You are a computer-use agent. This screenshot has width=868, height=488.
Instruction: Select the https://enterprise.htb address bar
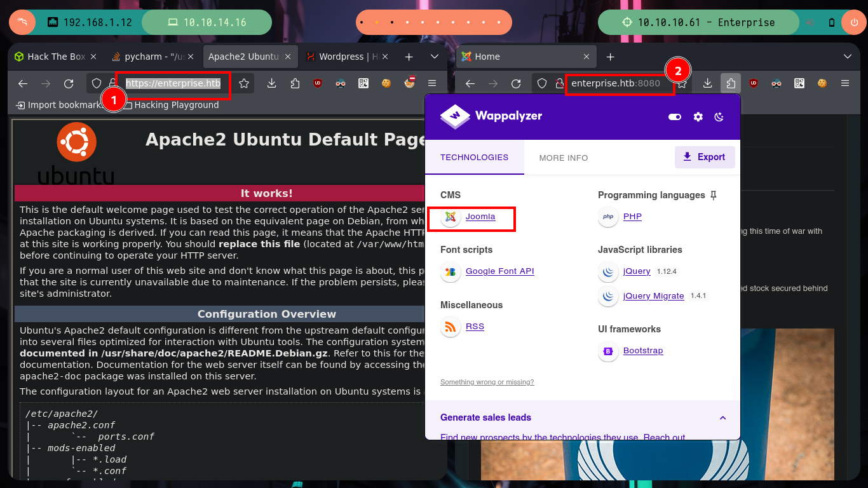173,83
